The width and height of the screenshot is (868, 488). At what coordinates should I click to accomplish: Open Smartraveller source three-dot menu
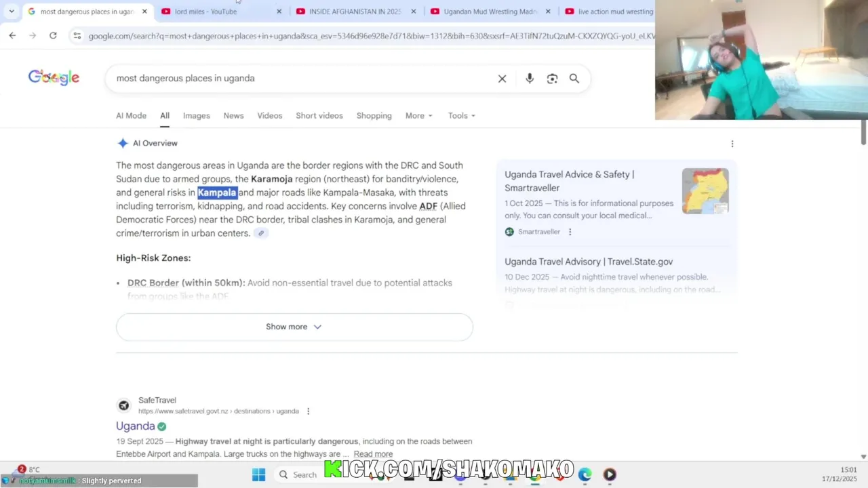tap(570, 232)
